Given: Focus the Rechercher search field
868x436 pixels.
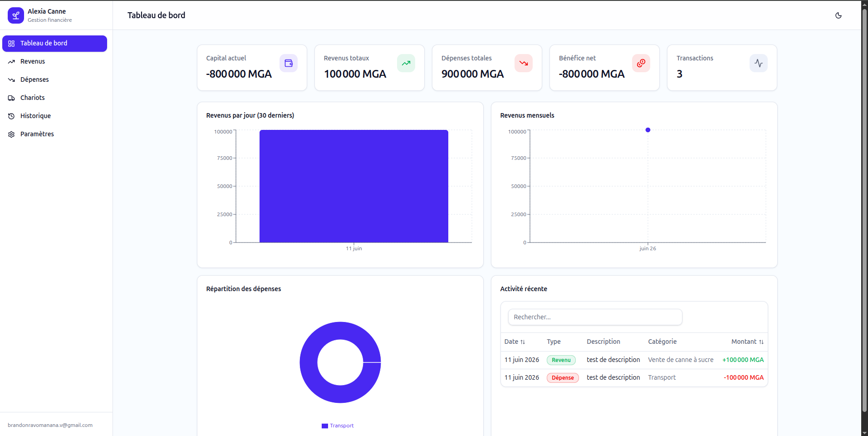Looking at the screenshot, I should coord(595,317).
